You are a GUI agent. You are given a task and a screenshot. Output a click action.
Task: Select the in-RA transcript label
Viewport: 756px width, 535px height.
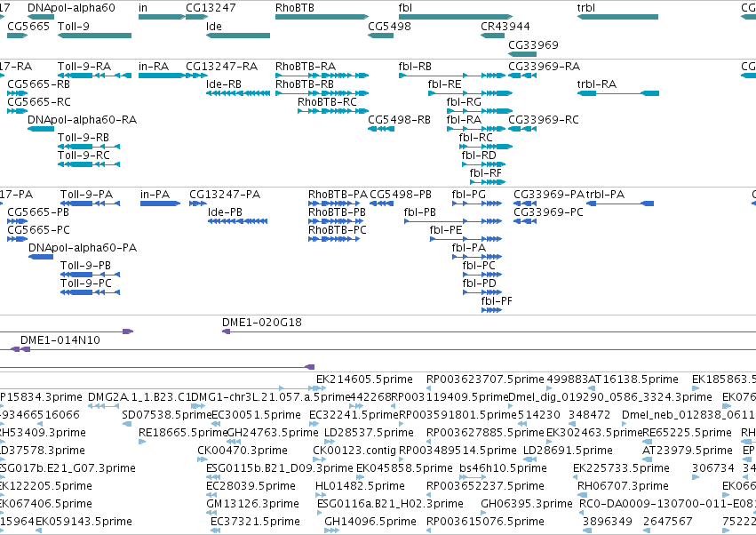tap(154, 66)
